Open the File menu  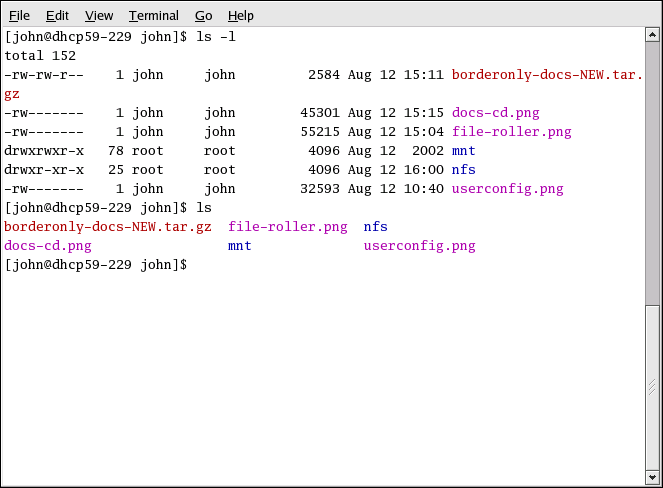(19, 15)
